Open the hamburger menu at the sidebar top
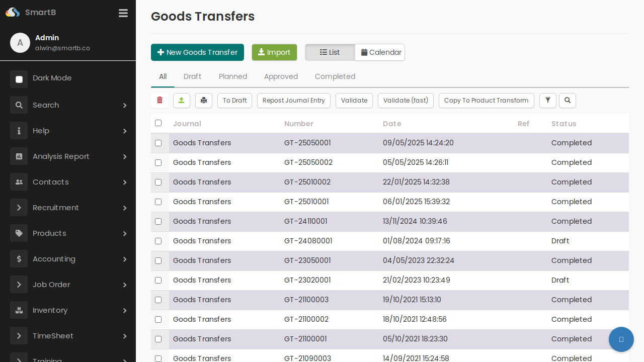This screenshot has width=644, height=362. [123, 13]
